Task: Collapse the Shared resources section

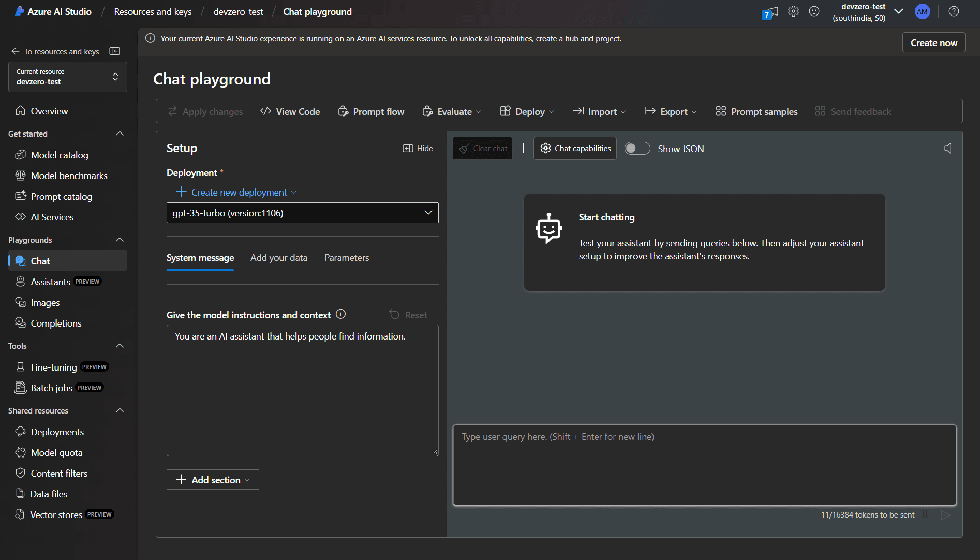Action: point(120,410)
